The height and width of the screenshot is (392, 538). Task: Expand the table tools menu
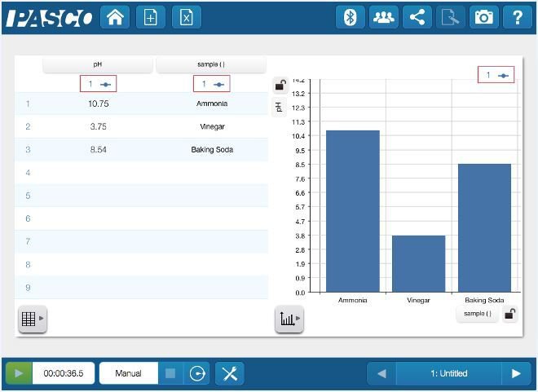point(32,319)
